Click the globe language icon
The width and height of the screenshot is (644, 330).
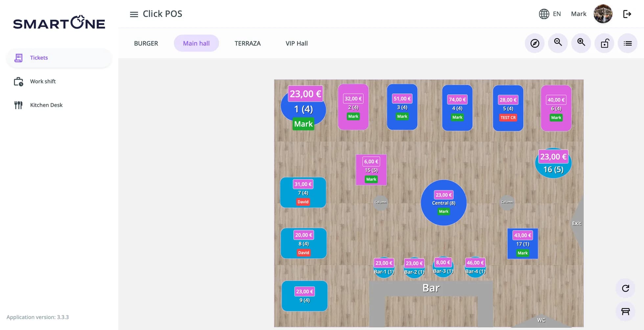tap(544, 14)
